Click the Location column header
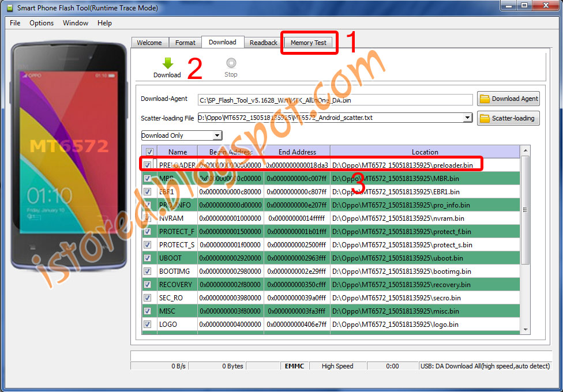This screenshot has width=563, height=392. (425, 152)
